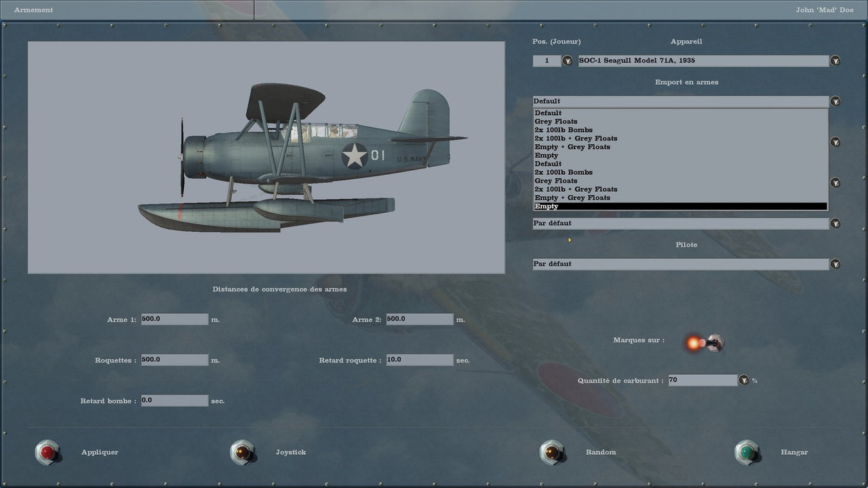Expand the Pilote Par défaut dropdown arrow
Image resolution: width=868 pixels, height=488 pixels.
[x=835, y=264]
